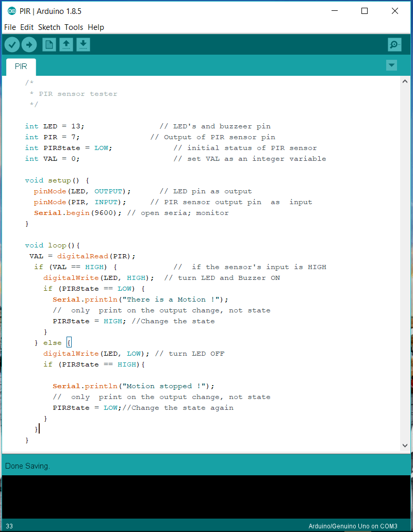Click comment '// set VAL as an integer variable'
Viewport: 413px width, 532px height.
[250, 159]
